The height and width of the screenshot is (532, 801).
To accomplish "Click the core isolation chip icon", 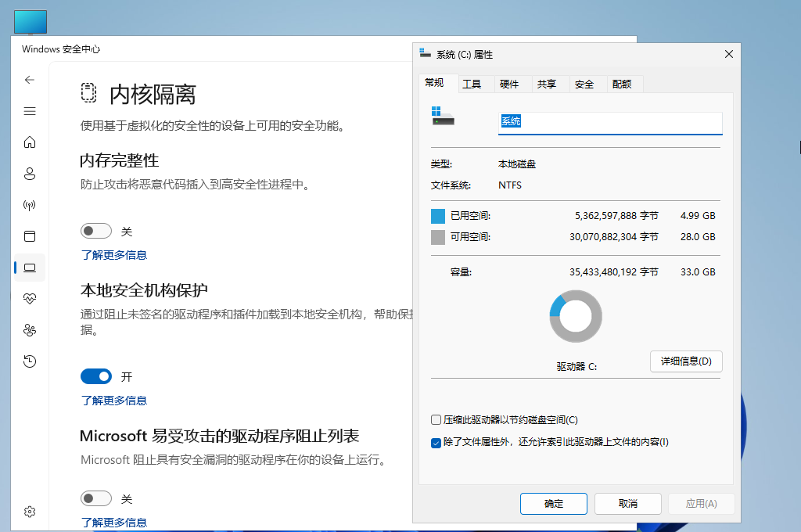I will 88,92.
